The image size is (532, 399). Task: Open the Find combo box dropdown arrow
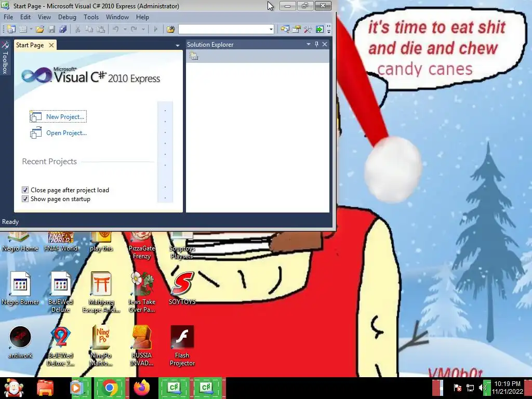click(271, 30)
